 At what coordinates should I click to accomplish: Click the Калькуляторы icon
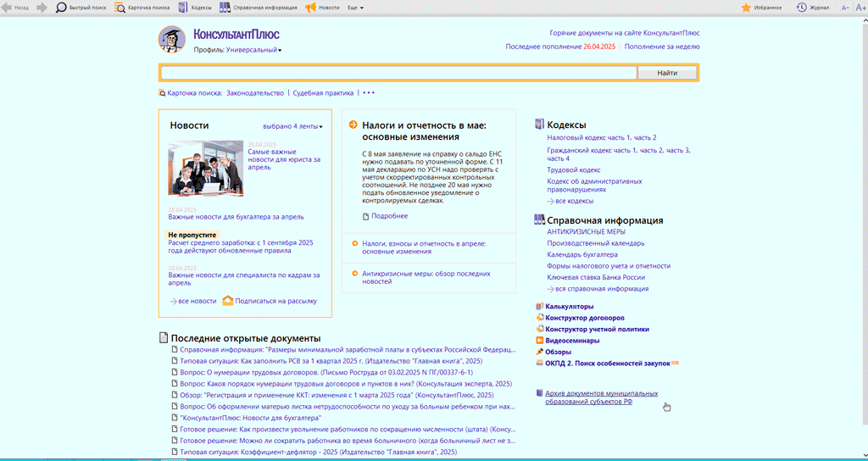pos(540,306)
